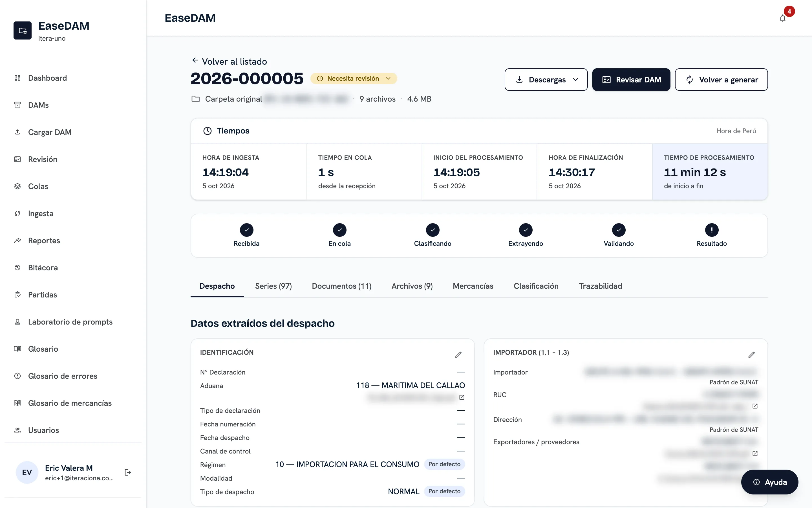Click the folder icon next to Carpeta original
The image size is (812, 508).
point(196,99)
